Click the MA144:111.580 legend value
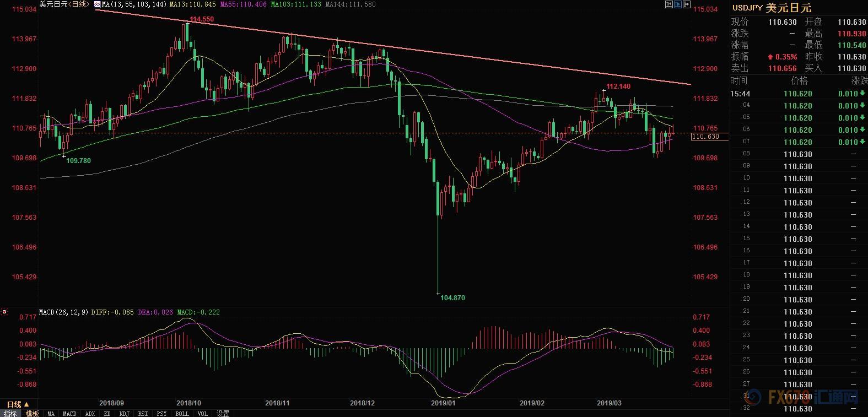The image size is (868, 417). tap(351, 4)
